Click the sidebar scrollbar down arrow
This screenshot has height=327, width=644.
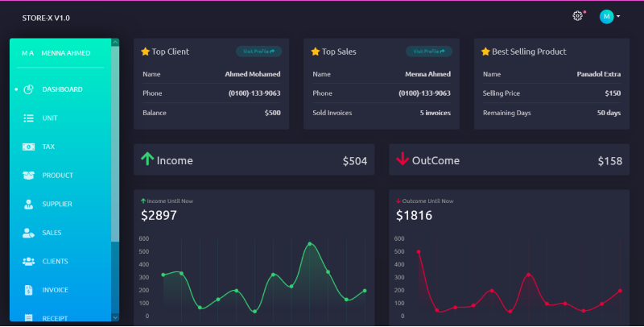point(115,317)
